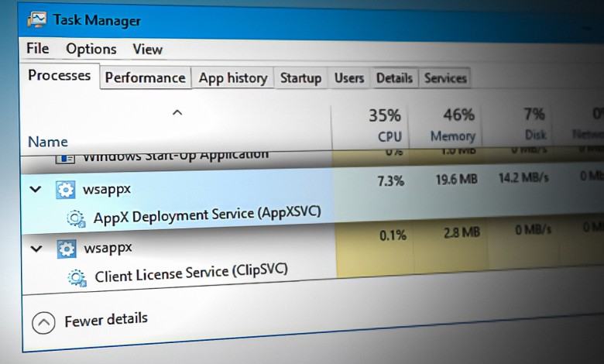Open the Options menu
Viewport: 604px width, 364px height.
pos(91,50)
